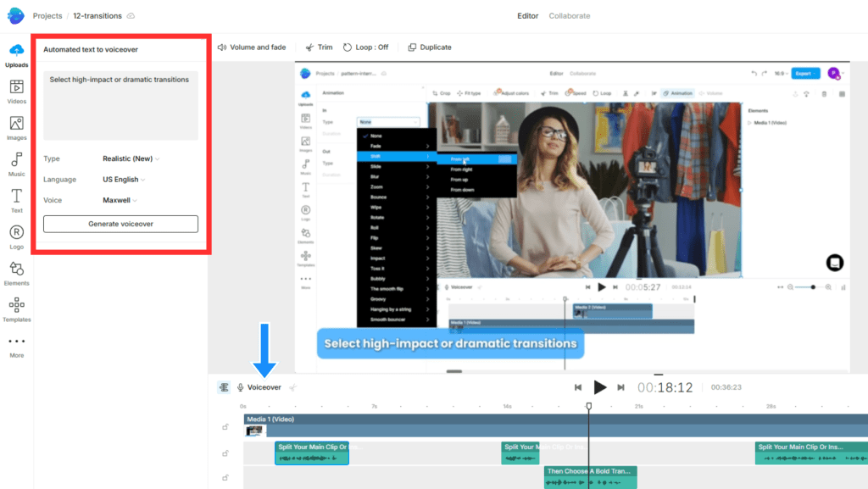Viewport: 868px width, 489px height.
Task: Toggle lock on the bottom timeline track
Action: (x=225, y=479)
